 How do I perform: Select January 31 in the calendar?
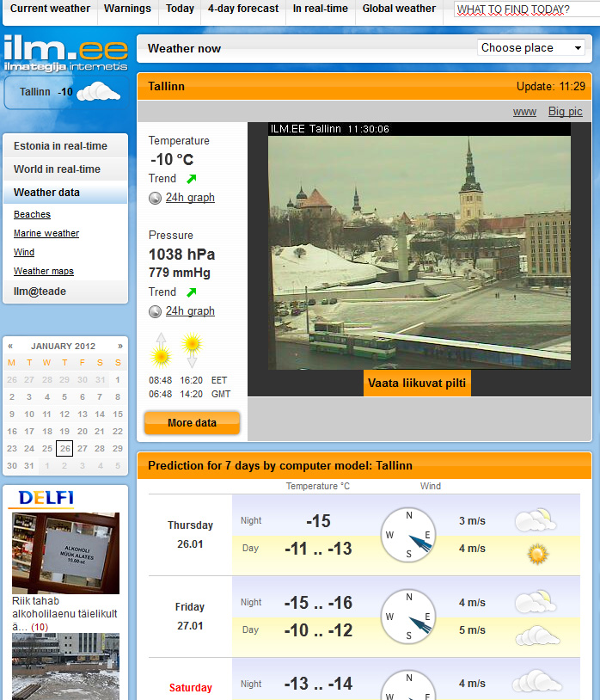29,465
